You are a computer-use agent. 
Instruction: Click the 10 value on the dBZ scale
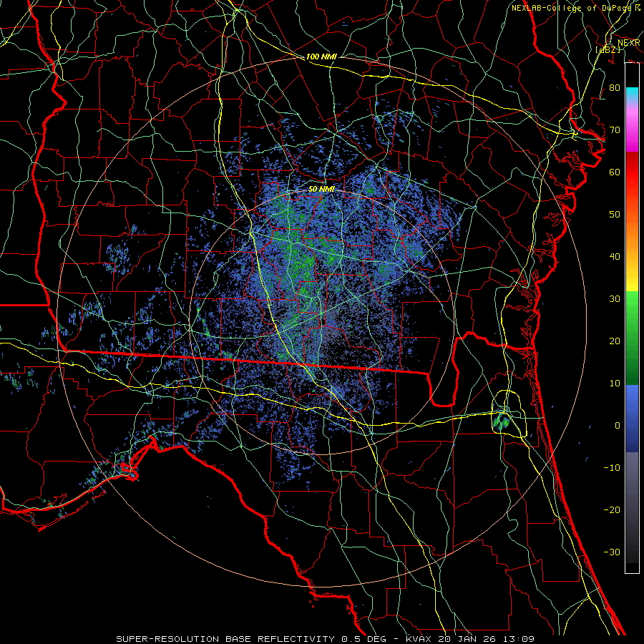(x=615, y=384)
